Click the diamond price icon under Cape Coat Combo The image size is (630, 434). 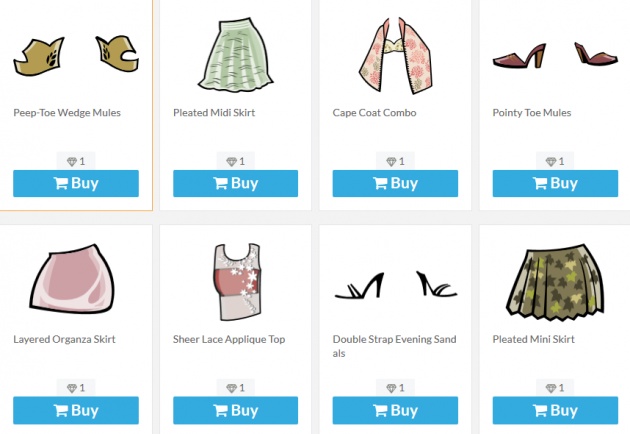click(x=391, y=162)
